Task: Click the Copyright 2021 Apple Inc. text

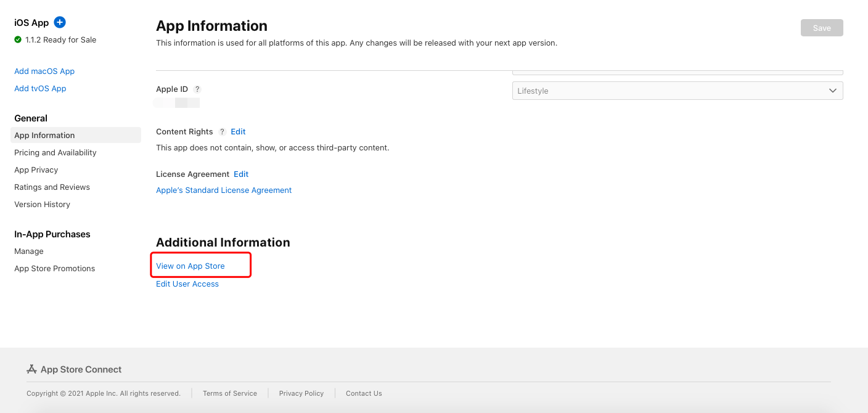Action: coord(104,393)
